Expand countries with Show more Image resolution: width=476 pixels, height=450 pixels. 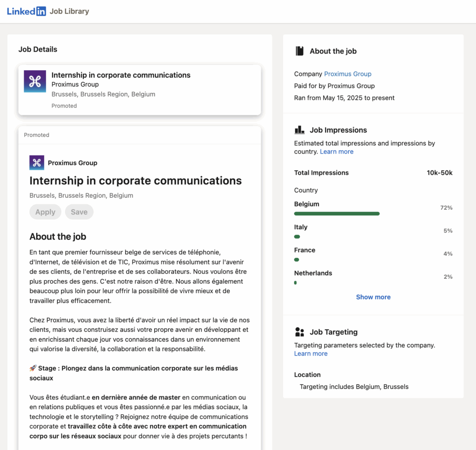point(373,297)
